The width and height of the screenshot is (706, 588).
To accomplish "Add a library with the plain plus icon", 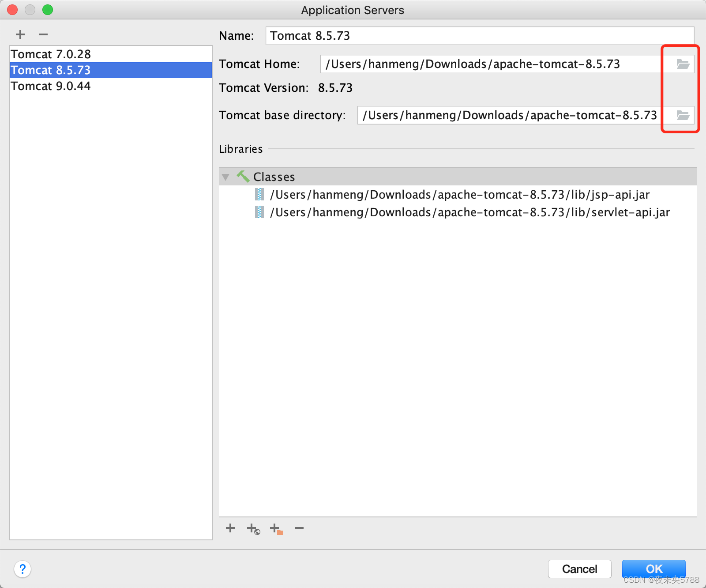I will [230, 528].
